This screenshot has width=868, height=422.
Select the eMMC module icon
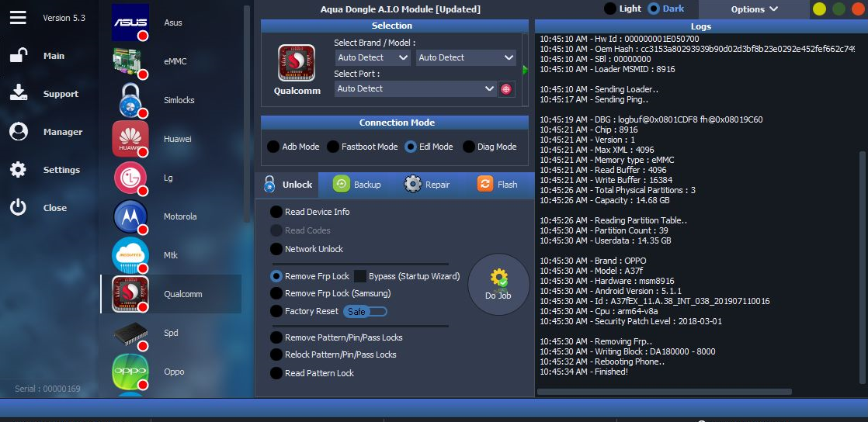tap(130, 61)
